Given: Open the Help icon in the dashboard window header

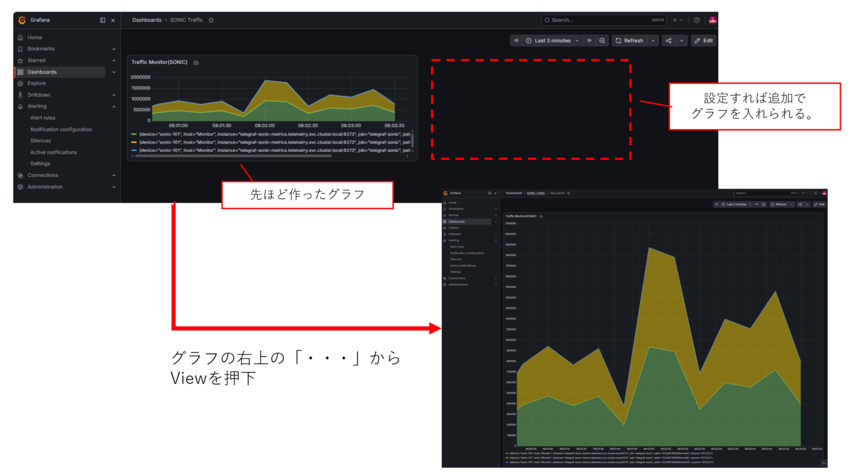Looking at the screenshot, I should coord(697,20).
